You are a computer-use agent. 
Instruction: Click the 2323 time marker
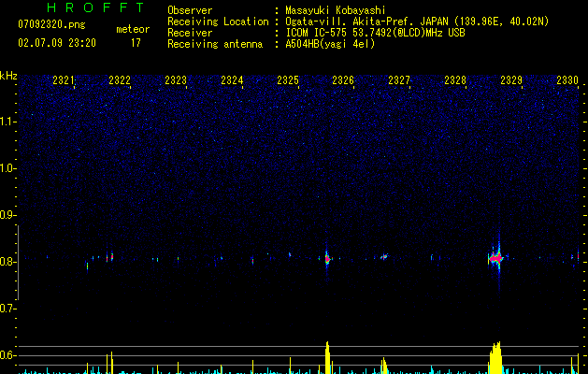point(176,80)
